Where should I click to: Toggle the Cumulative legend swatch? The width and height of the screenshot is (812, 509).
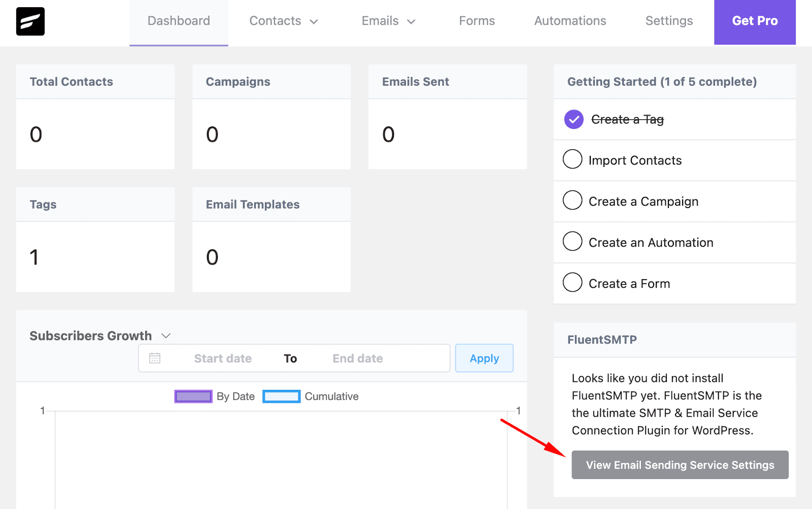tap(281, 396)
